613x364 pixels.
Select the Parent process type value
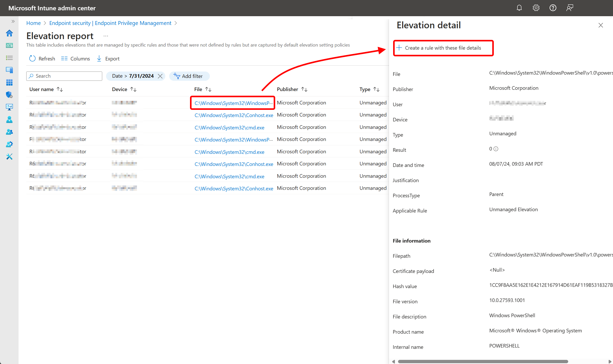tap(496, 194)
